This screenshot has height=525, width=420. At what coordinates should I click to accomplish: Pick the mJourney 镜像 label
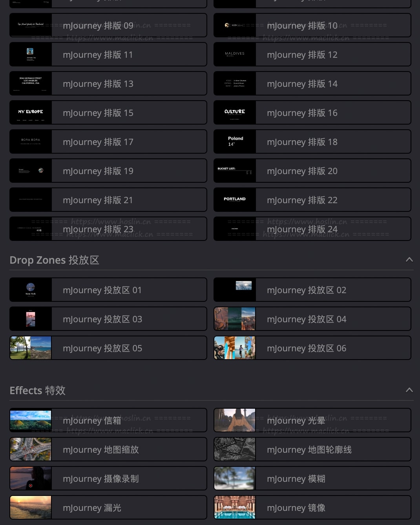click(x=296, y=508)
